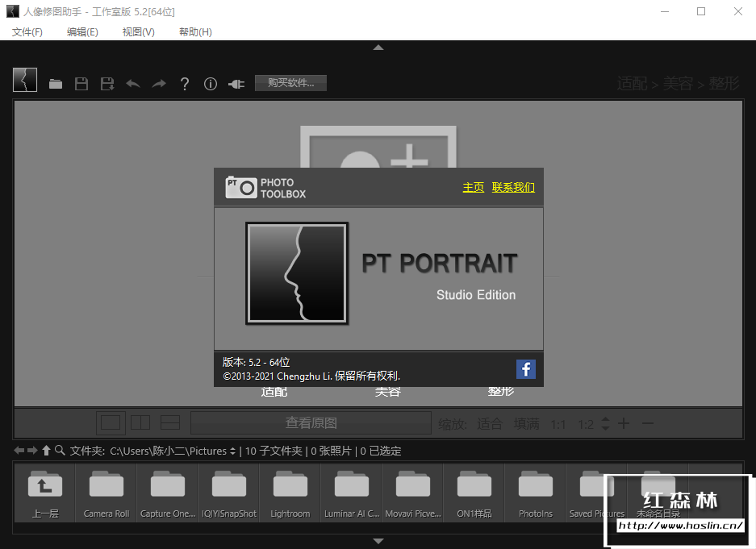Image resolution: width=756 pixels, height=549 pixels.
Task: Open a photo with the folder icon
Action: (x=56, y=85)
